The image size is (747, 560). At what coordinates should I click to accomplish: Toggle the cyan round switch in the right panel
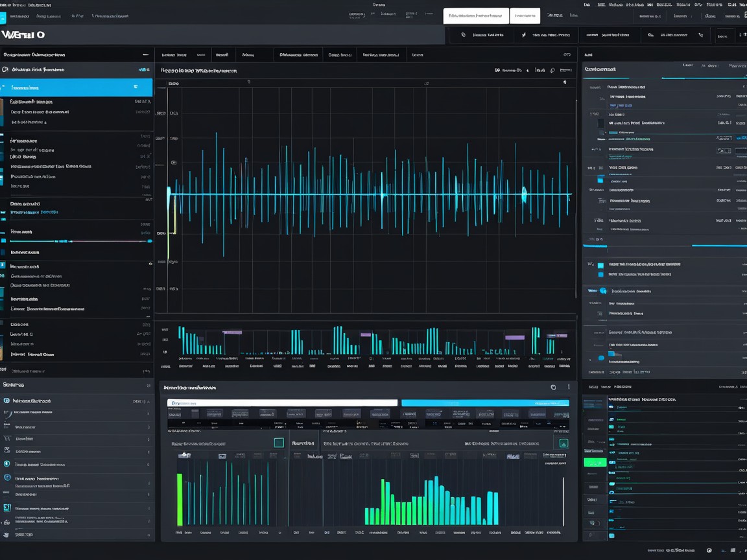(x=603, y=291)
